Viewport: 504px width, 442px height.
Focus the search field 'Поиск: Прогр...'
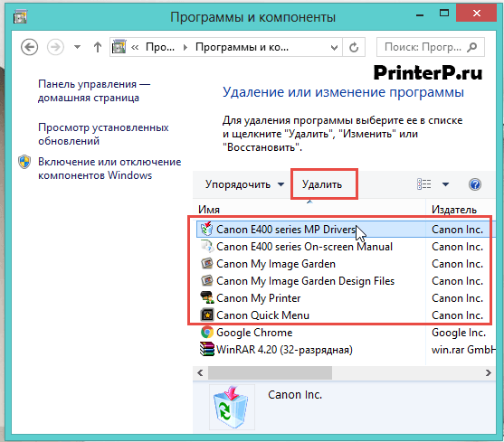(x=430, y=47)
